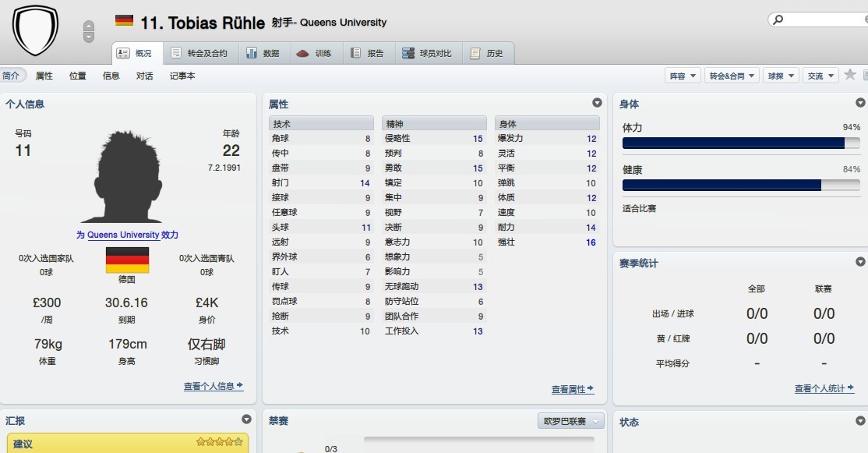This screenshot has width=868, height=453.
Task: Follow the Queens University club link
Action: coord(123,235)
